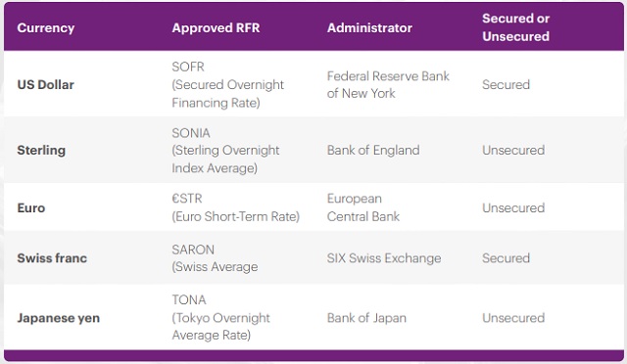Click the Approved RFR column header

click(x=216, y=28)
